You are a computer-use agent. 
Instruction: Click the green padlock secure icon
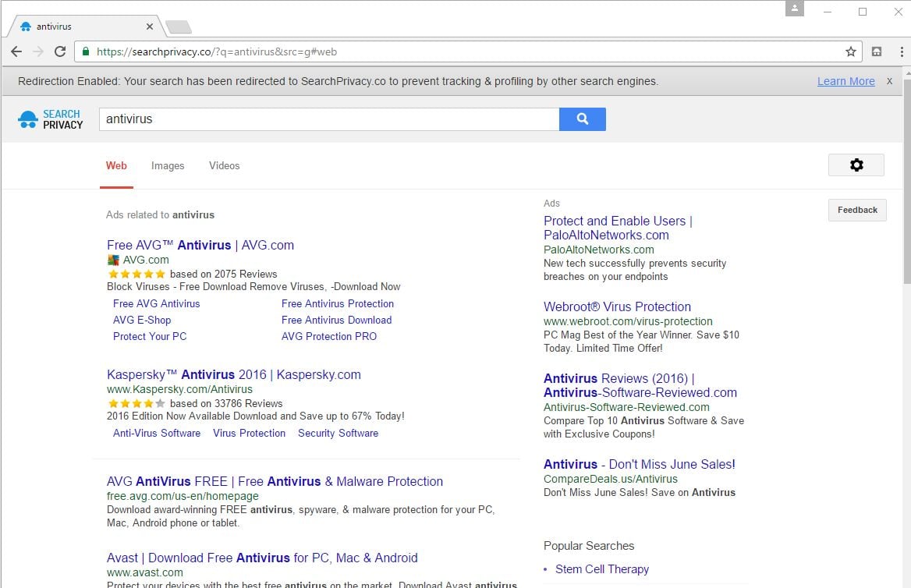[86, 51]
